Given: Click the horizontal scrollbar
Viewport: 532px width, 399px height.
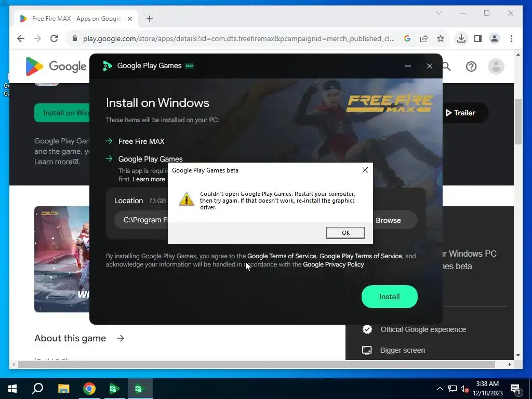Looking at the screenshot, I should tap(256, 364).
